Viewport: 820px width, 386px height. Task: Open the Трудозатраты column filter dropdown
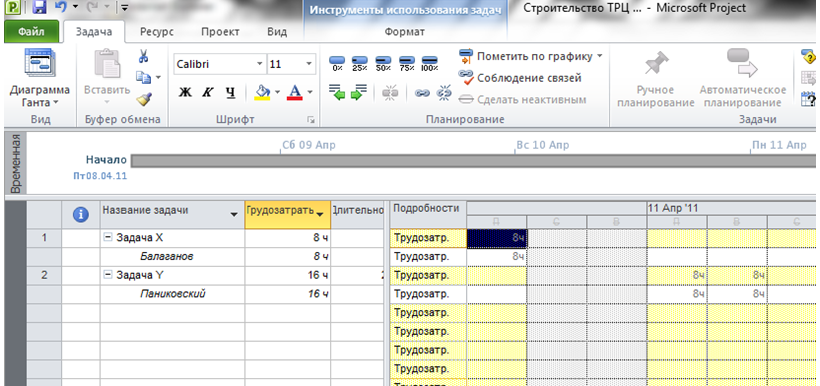320,214
